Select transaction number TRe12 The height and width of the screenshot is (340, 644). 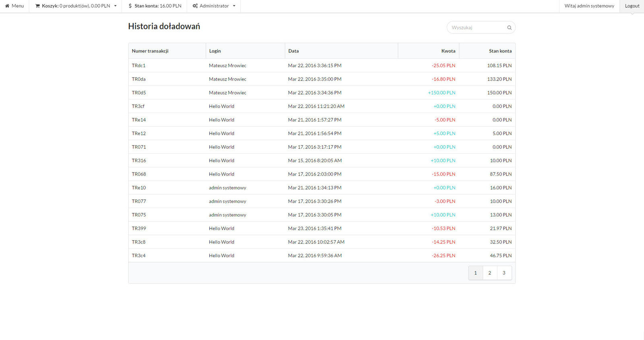[139, 134]
